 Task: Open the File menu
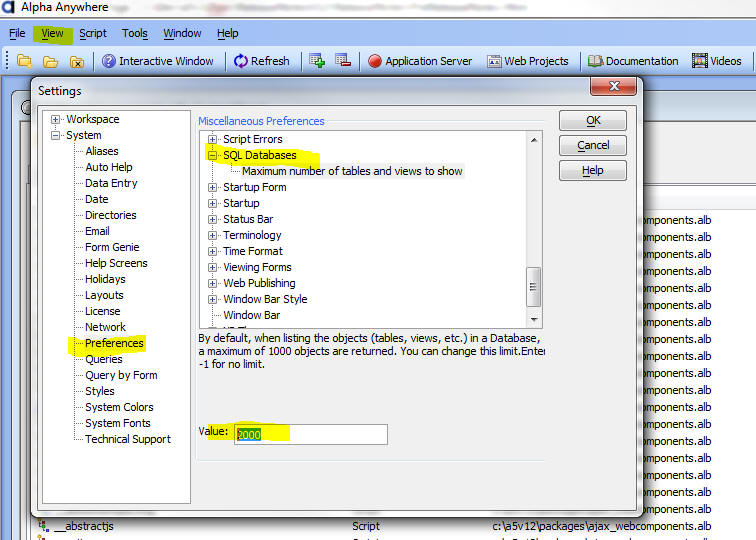point(17,33)
